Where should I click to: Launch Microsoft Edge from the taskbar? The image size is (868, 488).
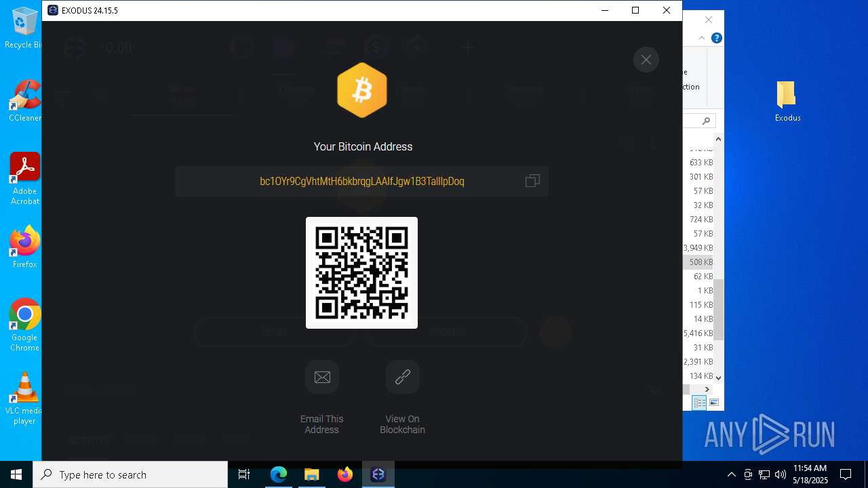(279, 474)
